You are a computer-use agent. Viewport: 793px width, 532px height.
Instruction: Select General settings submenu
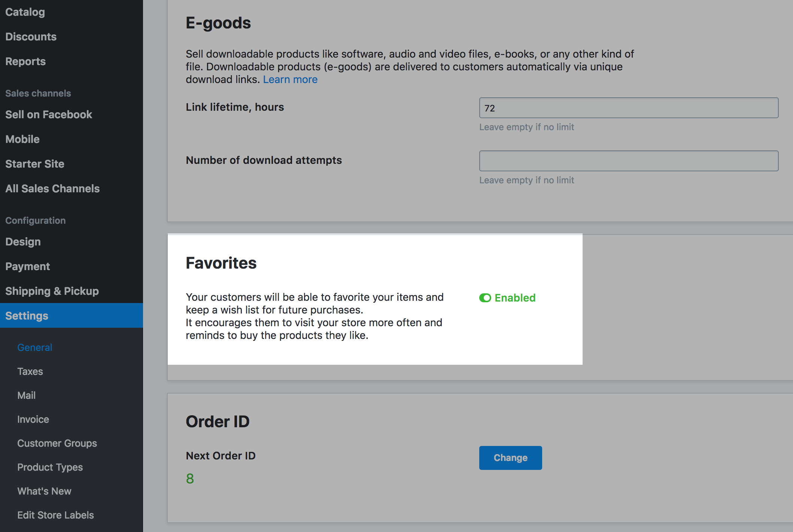pyautogui.click(x=35, y=348)
